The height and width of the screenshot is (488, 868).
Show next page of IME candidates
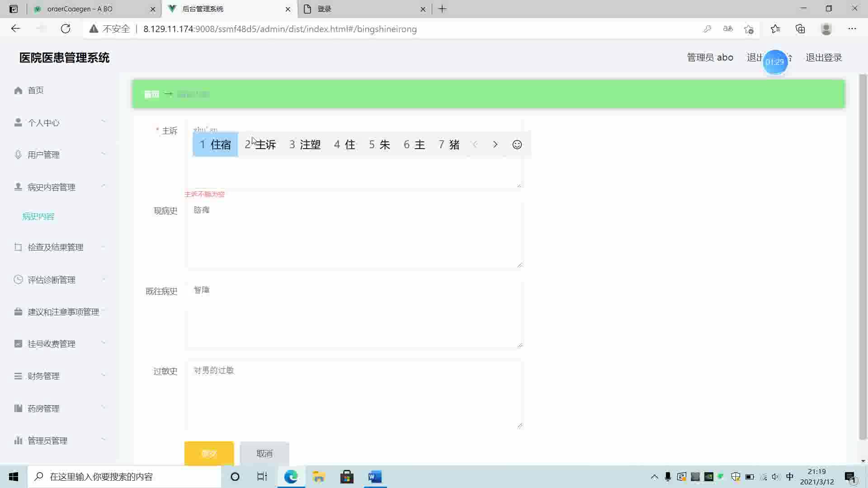[495, 145]
